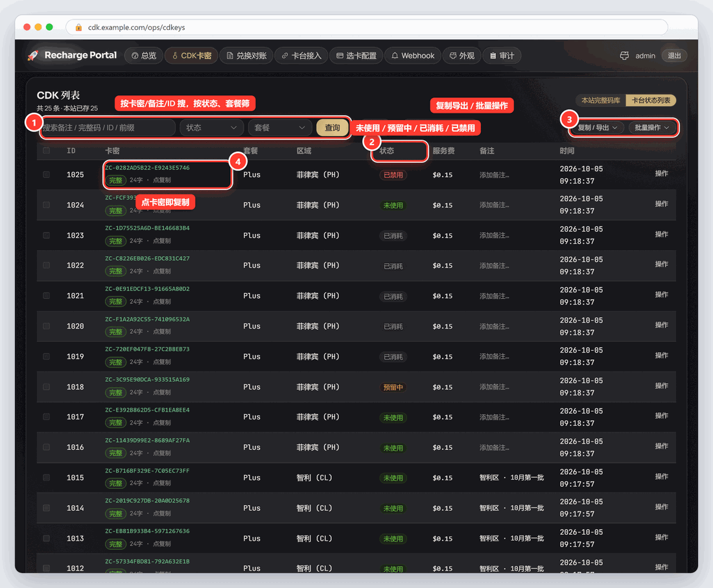Image resolution: width=713 pixels, height=588 pixels.
Task: Switch to the 审计 nav tab
Action: pyautogui.click(x=502, y=56)
